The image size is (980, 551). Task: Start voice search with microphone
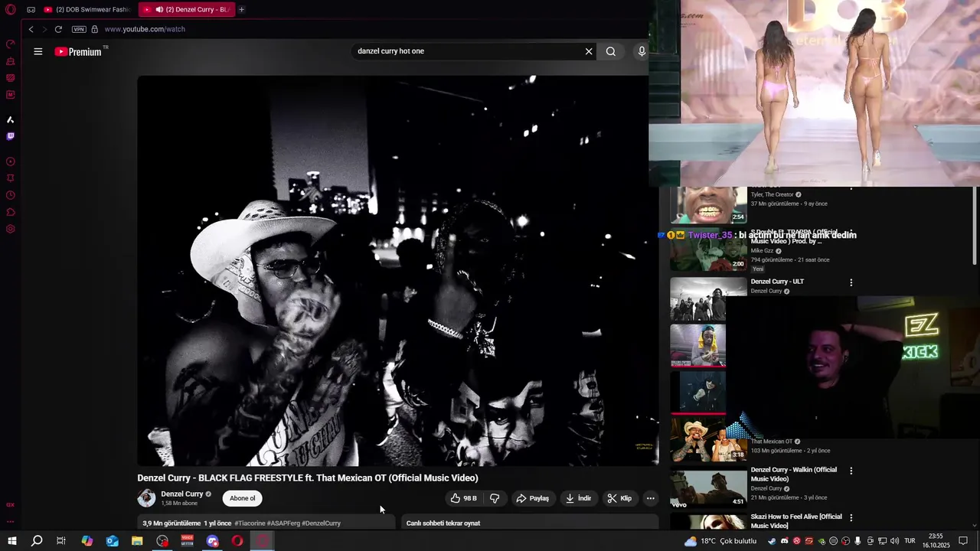click(642, 51)
